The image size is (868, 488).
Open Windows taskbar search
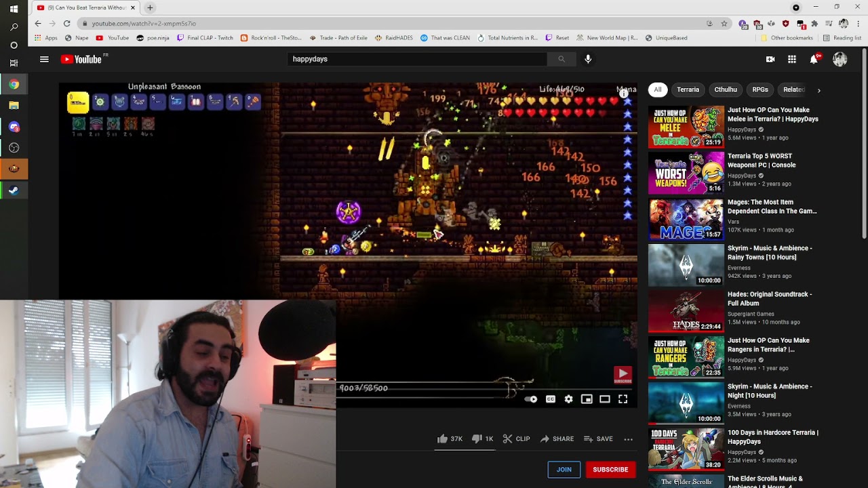(14, 27)
